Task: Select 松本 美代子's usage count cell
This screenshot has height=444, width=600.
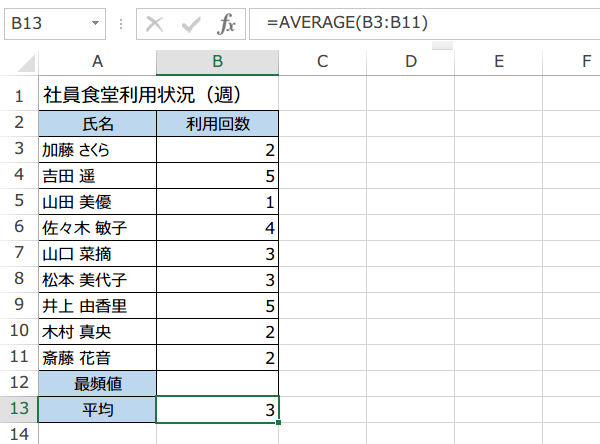Action: coord(217,280)
